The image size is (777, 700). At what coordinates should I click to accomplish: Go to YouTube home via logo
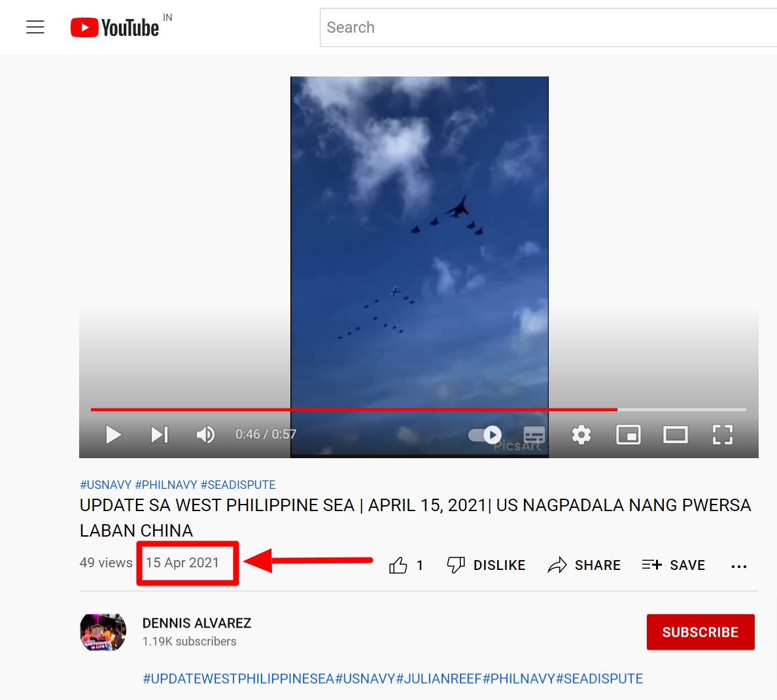[115, 27]
